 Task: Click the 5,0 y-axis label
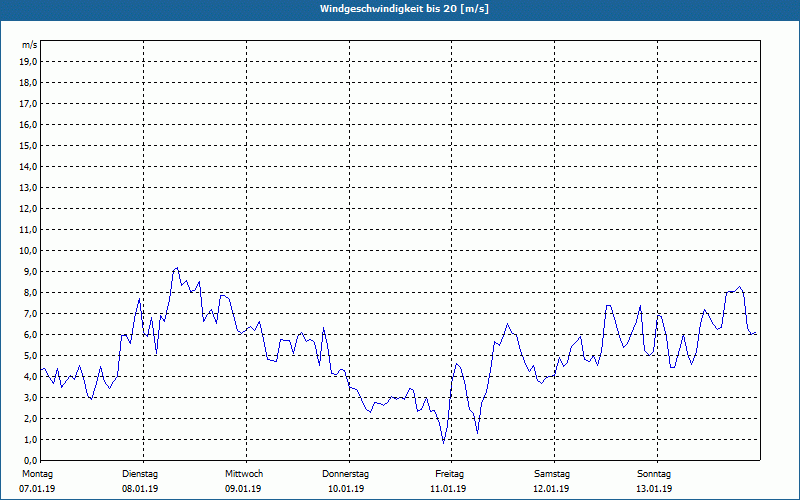click(30, 356)
